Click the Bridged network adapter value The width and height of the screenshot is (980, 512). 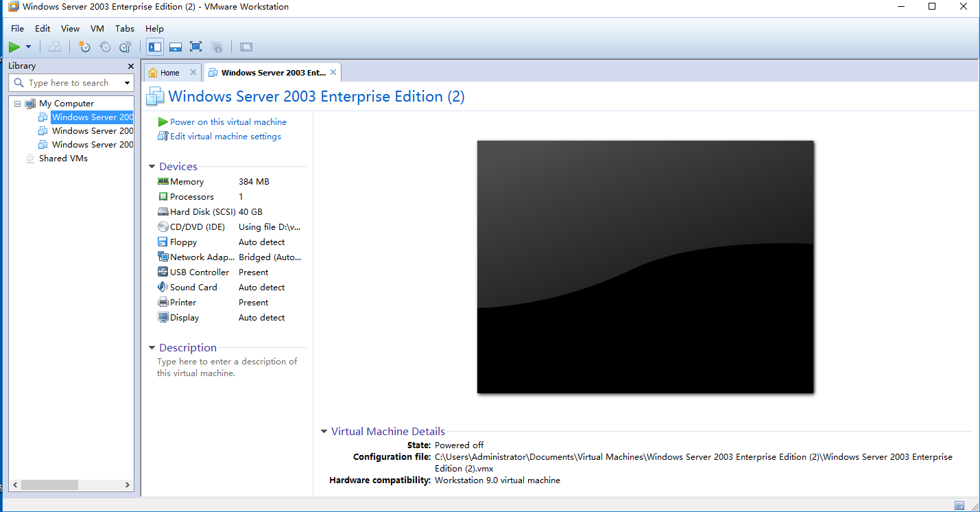tap(270, 257)
